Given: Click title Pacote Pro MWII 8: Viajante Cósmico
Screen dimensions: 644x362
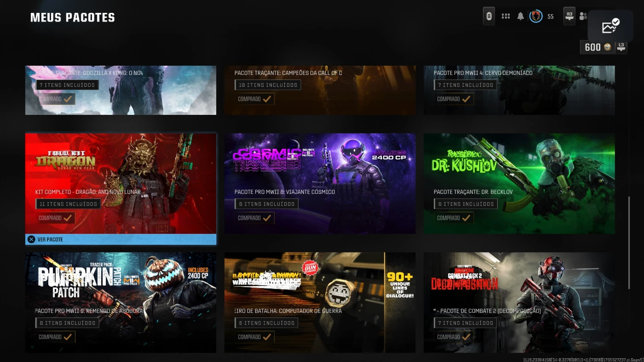Looking at the screenshot, I should pyautogui.click(x=285, y=192).
